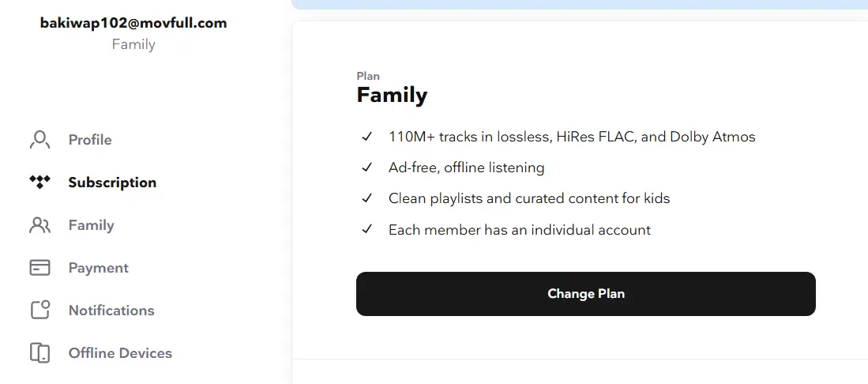This screenshot has height=384, width=868.
Task: Open the Notifications bell-square icon
Action: pyautogui.click(x=39, y=310)
